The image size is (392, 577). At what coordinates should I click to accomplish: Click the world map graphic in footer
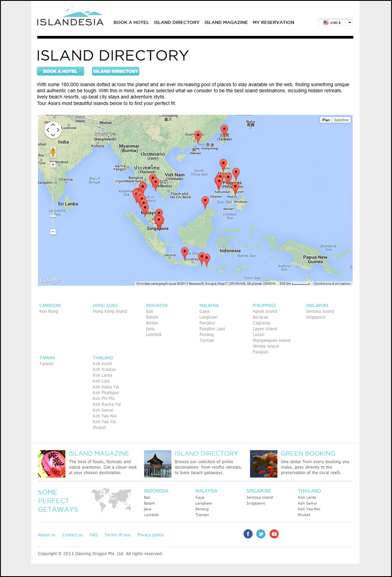click(x=112, y=500)
